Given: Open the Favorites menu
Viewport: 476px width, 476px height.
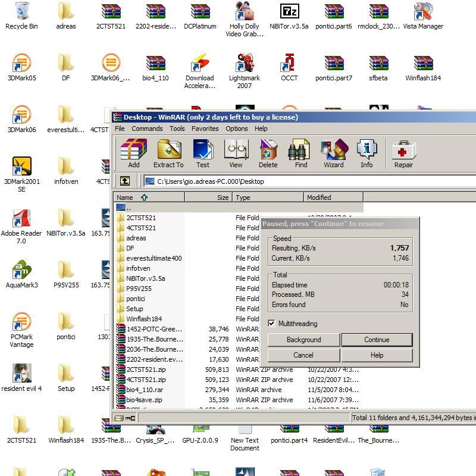Looking at the screenshot, I should [205, 129].
